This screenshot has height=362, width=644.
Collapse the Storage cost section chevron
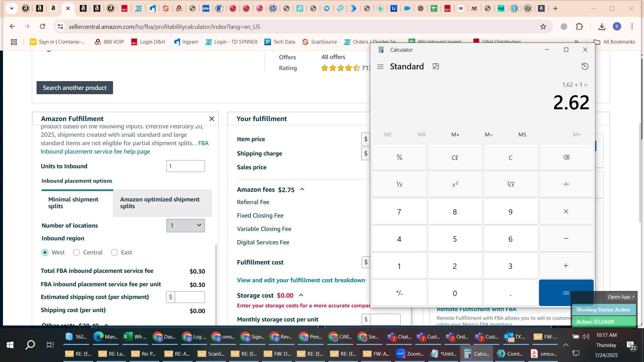[301, 295]
